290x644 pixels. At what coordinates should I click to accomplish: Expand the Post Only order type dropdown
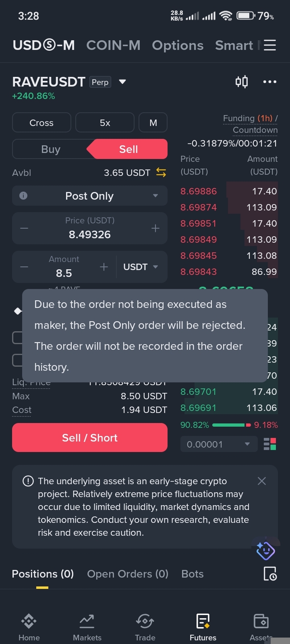click(x=155, y=196)
